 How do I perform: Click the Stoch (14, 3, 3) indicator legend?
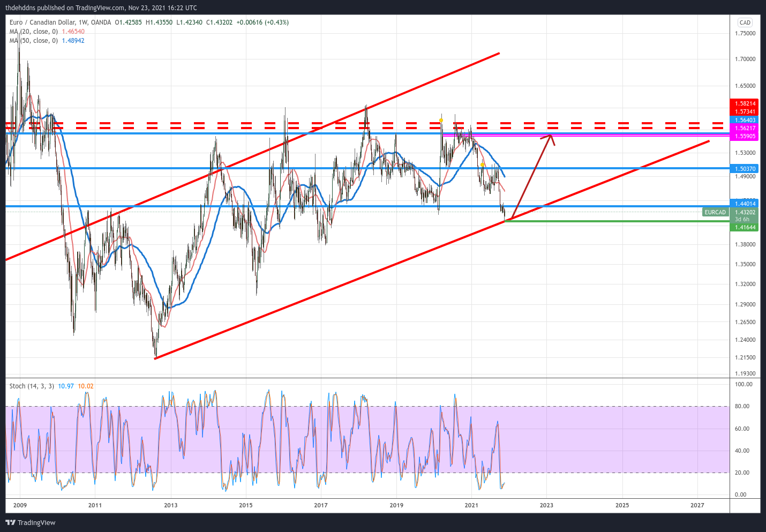pos(32,386)
